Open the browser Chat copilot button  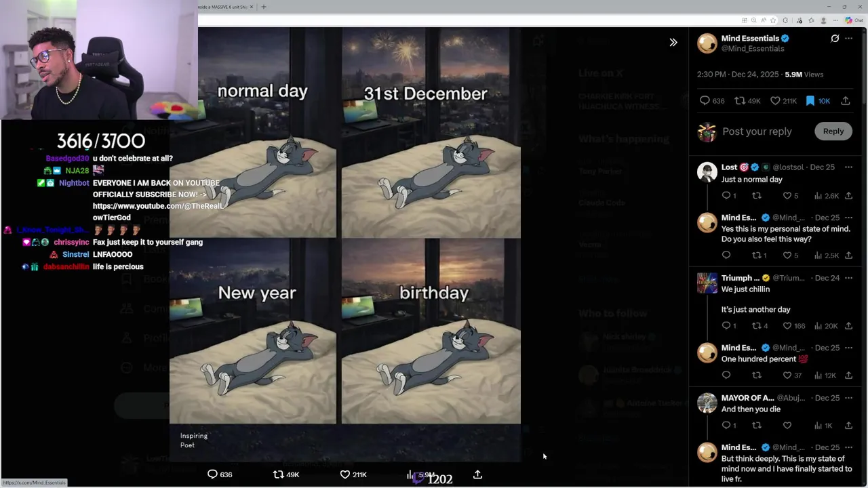click(x=854, y=20)
